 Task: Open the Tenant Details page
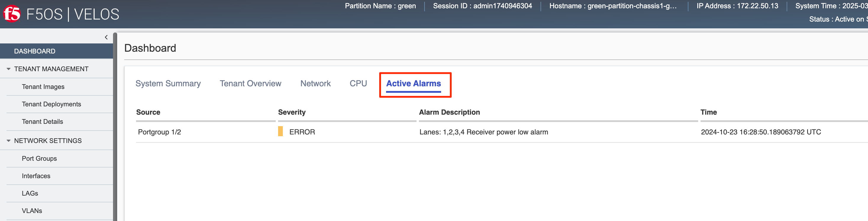point(43,122)
